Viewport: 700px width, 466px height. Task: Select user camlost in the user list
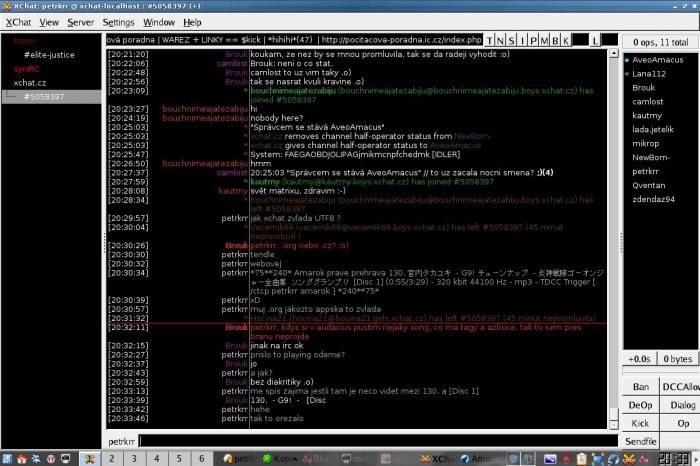(647, 102)
